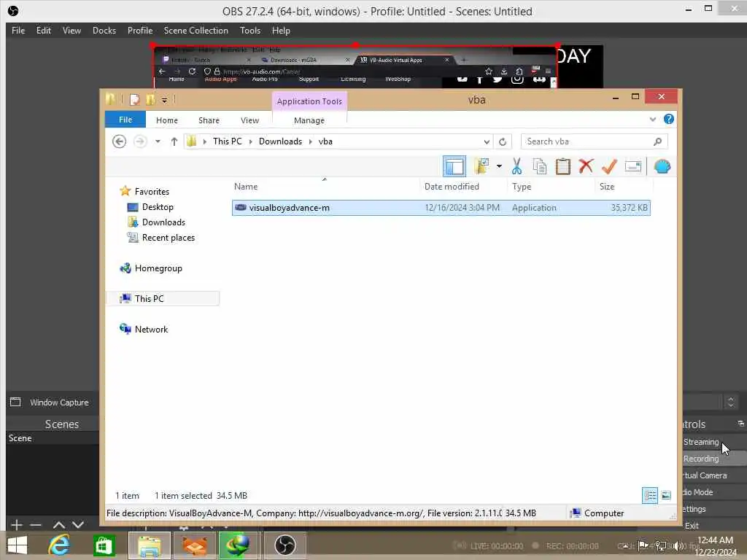Open the OBS Edit menu
Screen dimensions: 747x560
(43, 31)
